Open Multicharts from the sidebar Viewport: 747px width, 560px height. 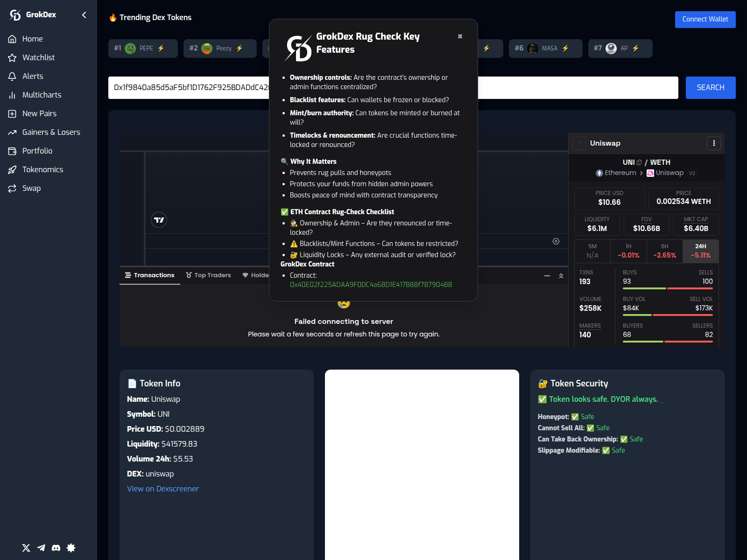tap(42, 95)
